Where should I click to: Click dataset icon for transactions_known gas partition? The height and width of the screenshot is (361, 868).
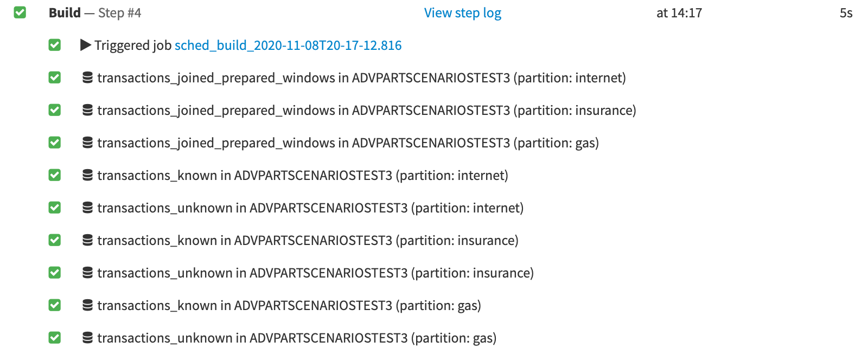[x=87, y=305]
